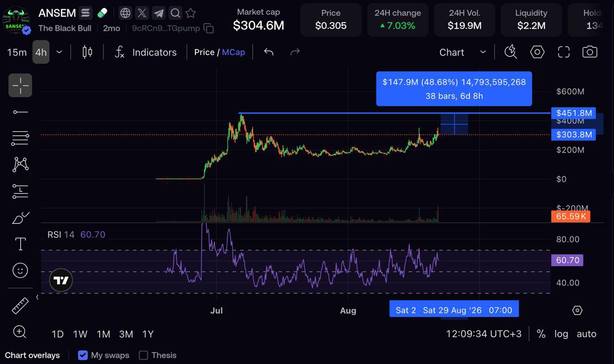Set the chart range to 1W
The width and height of the screenshot is (614, 364).
pyautogui.click(x=80, y=334)
